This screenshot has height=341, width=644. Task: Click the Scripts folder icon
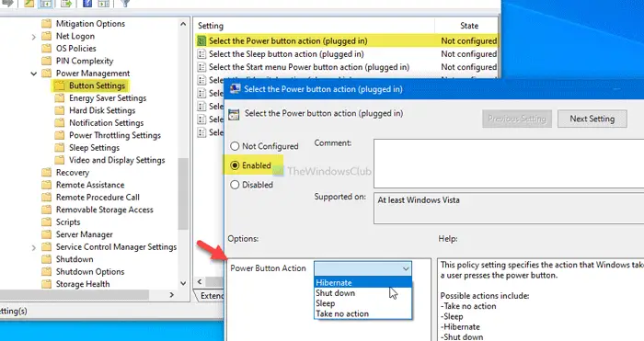(x=46, y=222)
